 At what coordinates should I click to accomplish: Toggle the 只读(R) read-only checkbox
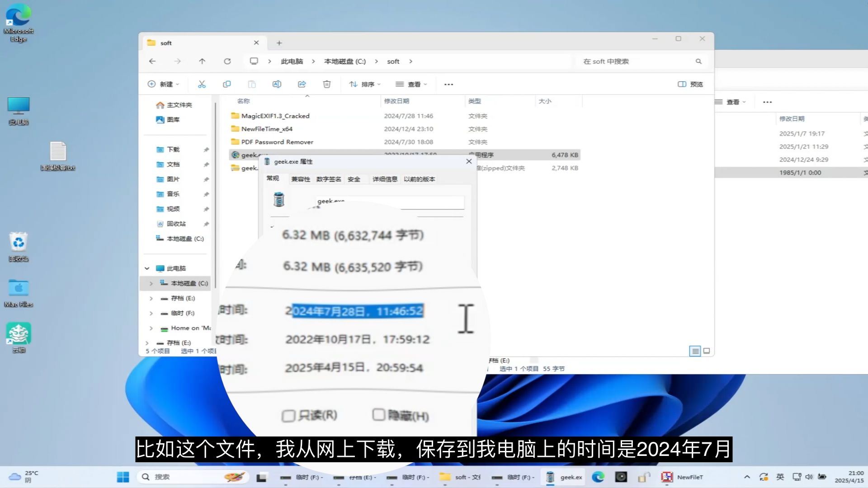288,416
